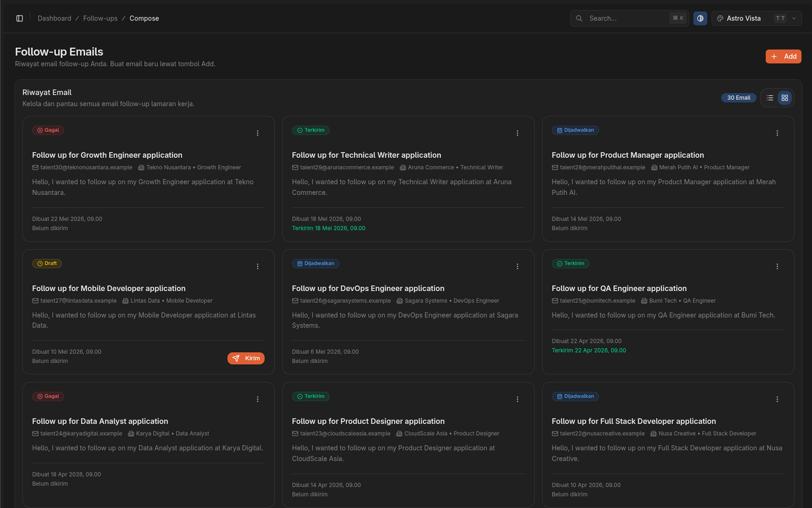Open the Dashboard breadcrumb
The width and height of the screenshot is (812, 508).
[x=55, y=18]
